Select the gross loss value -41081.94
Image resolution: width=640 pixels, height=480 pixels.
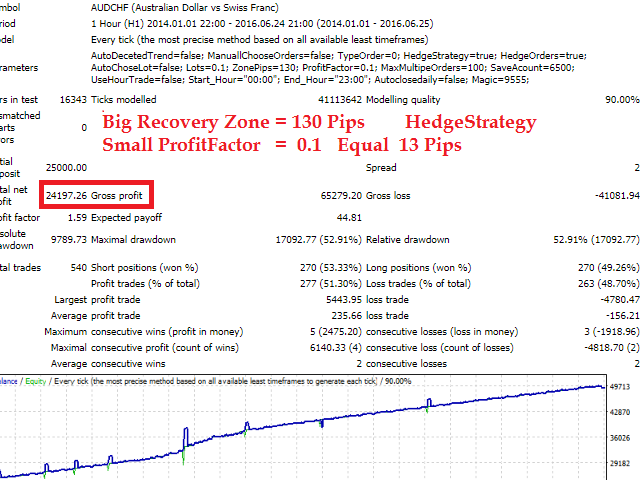617,196
